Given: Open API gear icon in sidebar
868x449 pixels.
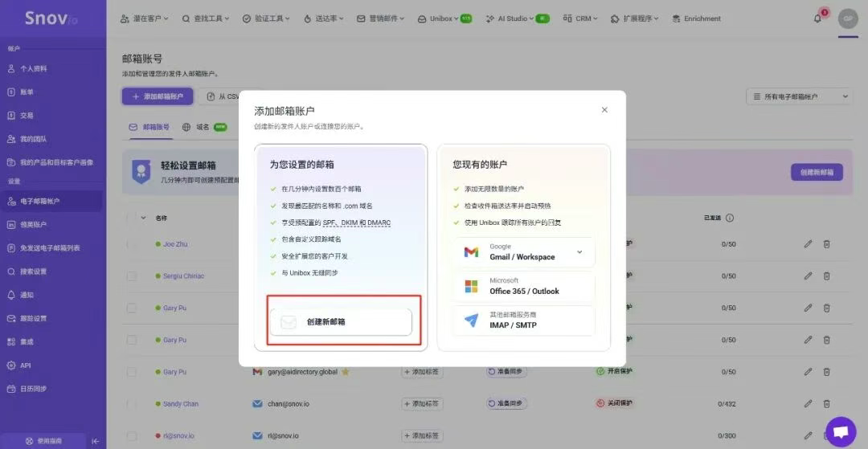Looking at the screenshot, I should click(11, 365).
